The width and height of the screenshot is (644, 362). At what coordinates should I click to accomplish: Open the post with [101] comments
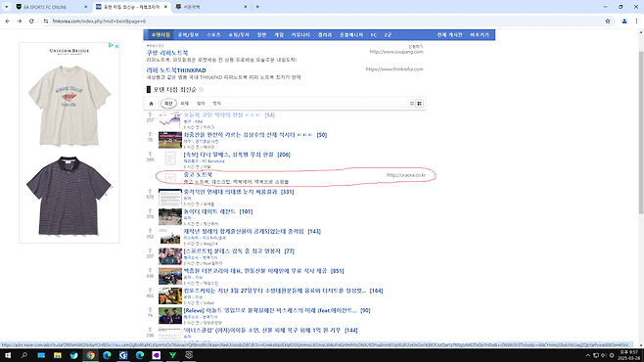point(218,211)
